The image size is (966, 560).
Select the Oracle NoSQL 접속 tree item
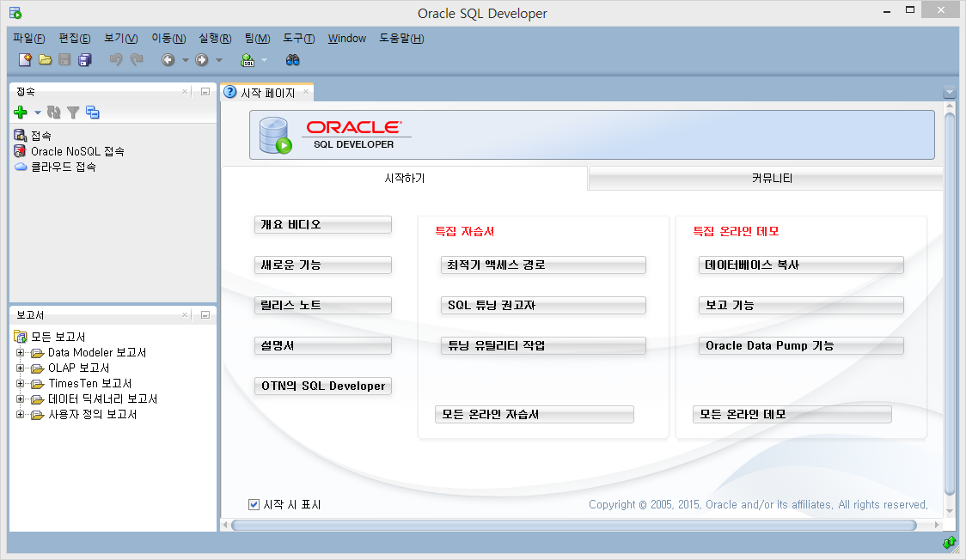[x=77, y=151]
